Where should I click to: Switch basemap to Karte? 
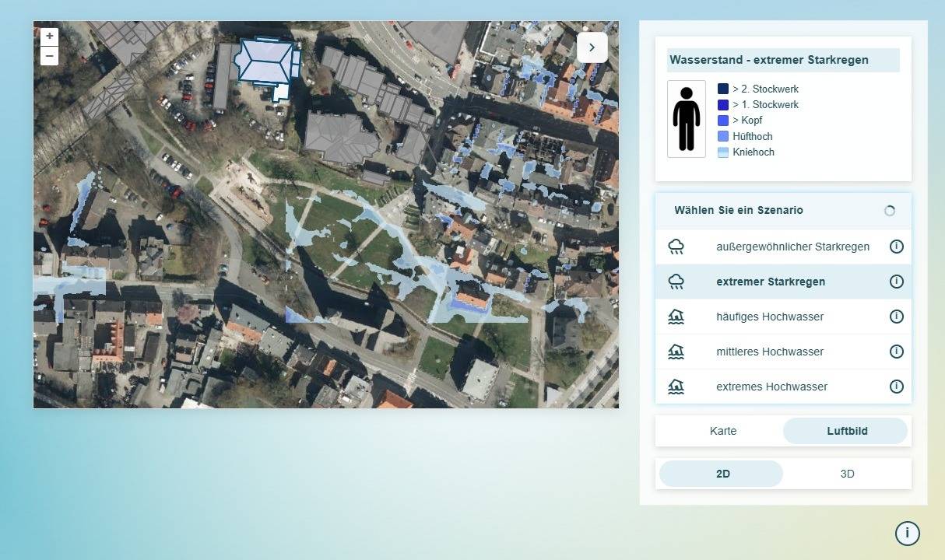[x=722, y=431]
